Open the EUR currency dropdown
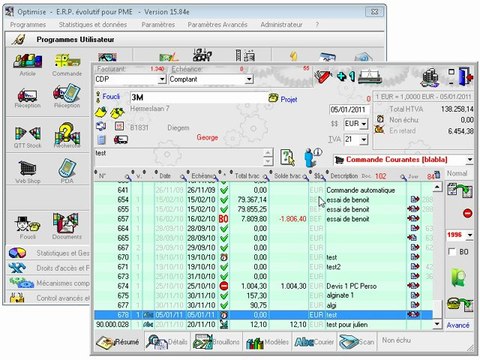This screenshot has height=360, width=480. (x=364, y=124)
